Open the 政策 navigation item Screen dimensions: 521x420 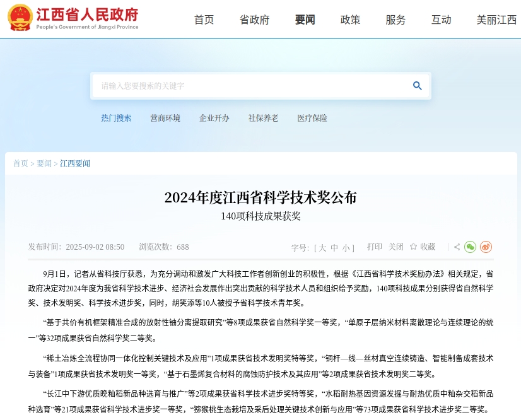point(350,20)
